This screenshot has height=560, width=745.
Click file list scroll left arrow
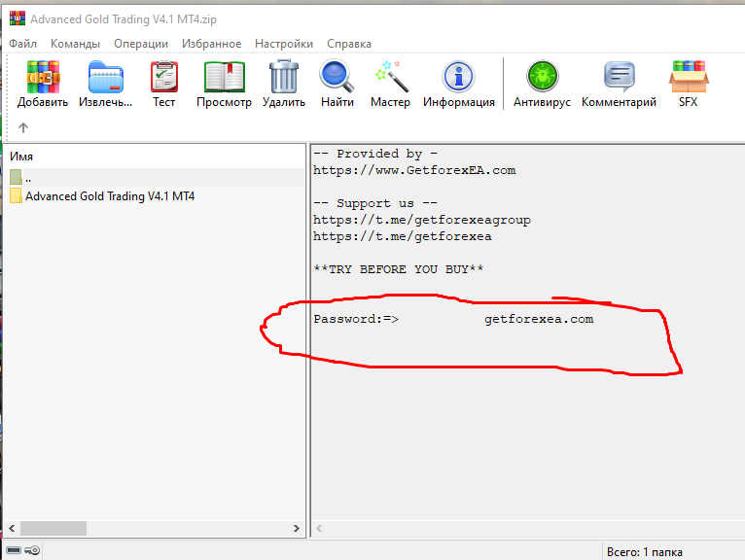click(x=12, y=528)
